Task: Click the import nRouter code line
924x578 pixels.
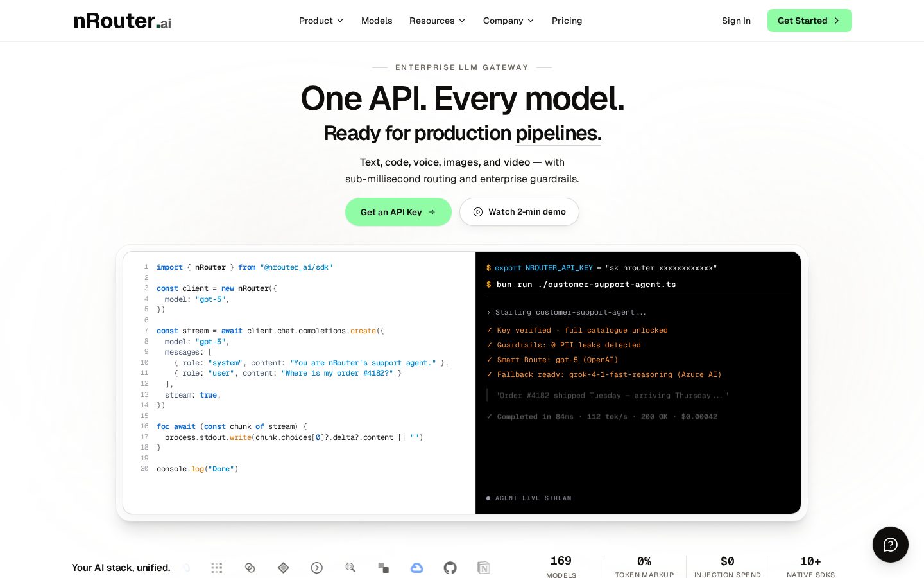Action: click(244, 267)
